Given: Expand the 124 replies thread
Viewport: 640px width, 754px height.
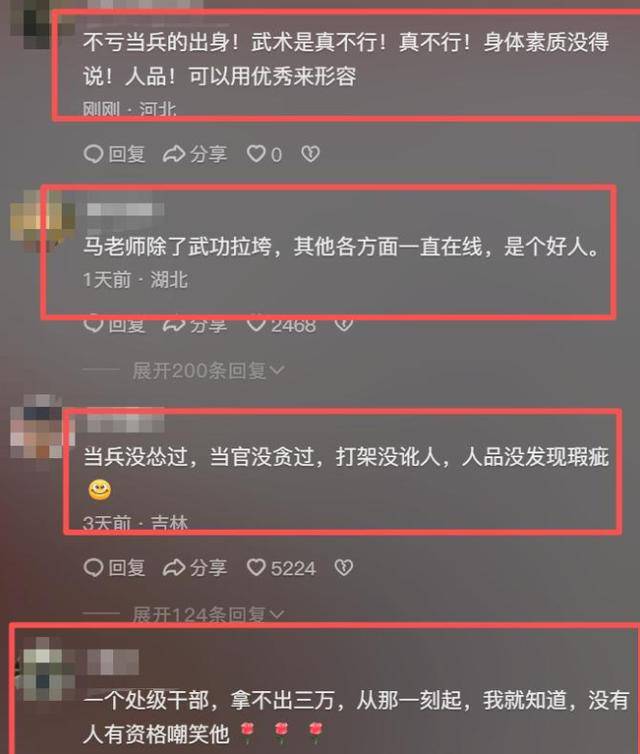Looking at the screenshot, I should pos(208,614).
